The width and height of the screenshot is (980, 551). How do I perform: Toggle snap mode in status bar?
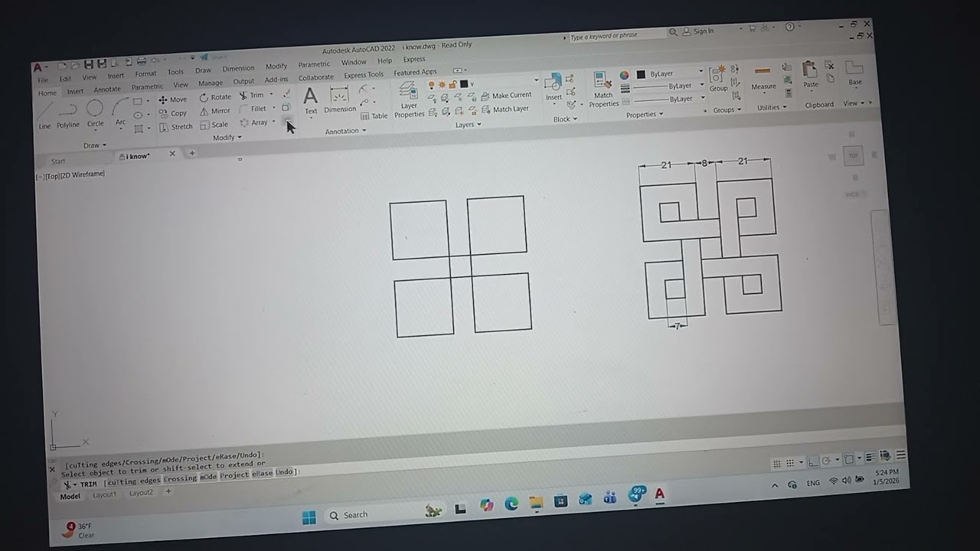point(789,463)
